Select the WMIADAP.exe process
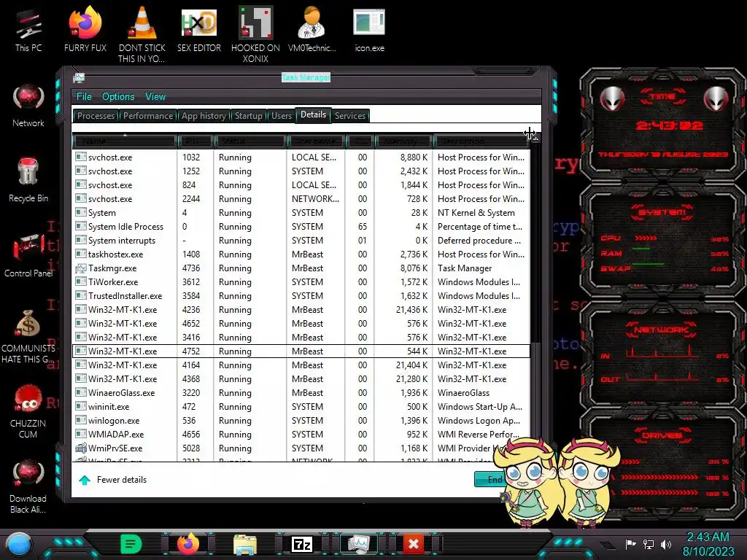Screen dimensions: 747x560 [x=301, y=435]
